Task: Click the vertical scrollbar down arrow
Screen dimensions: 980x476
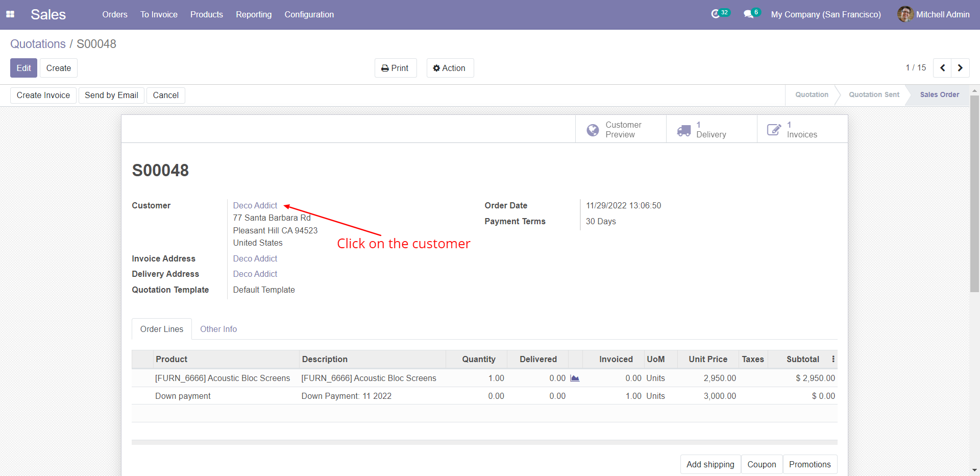Action: 974,470
